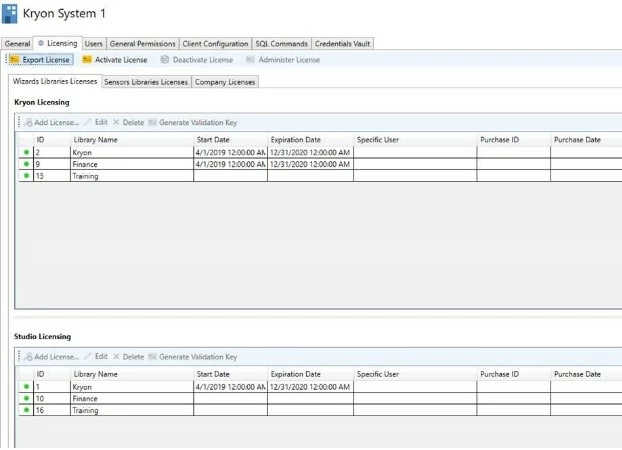Select the Wizards Libraries Licenses tab
The height and width of the screenshot is (450, 622).
click(x=55, y=81)
